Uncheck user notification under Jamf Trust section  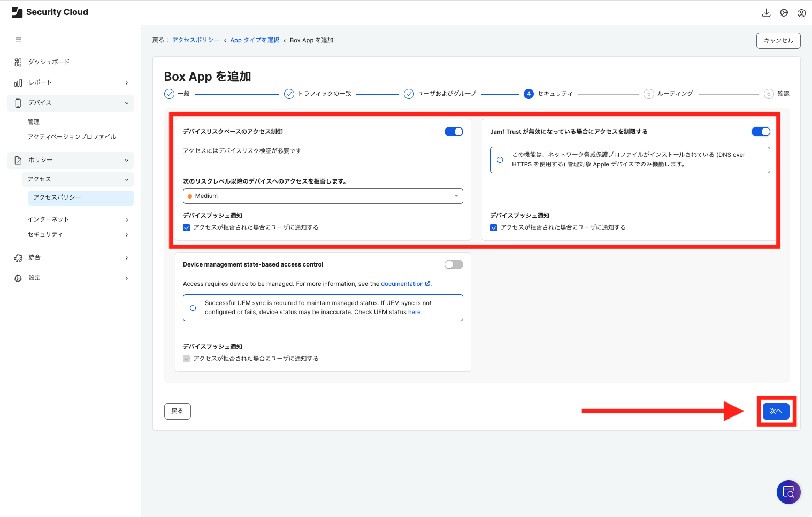click(494, 227)
